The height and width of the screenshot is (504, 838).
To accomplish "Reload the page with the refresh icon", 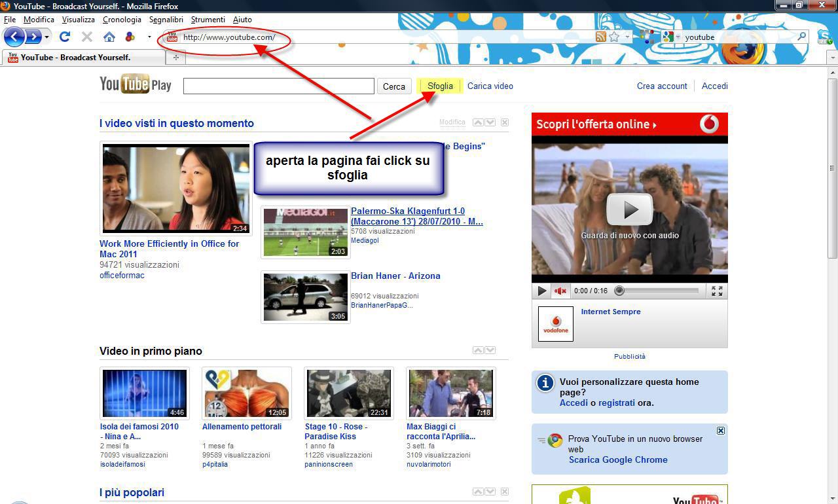I will (64, 37).
